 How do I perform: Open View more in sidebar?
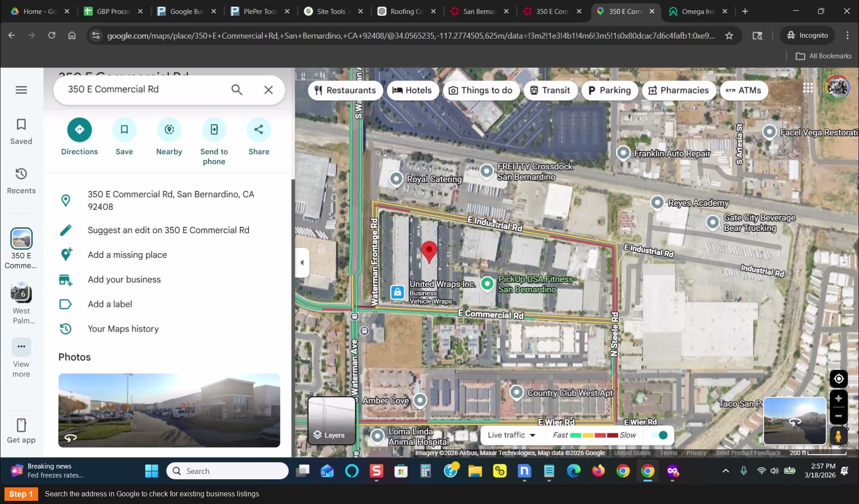(21, 358)
